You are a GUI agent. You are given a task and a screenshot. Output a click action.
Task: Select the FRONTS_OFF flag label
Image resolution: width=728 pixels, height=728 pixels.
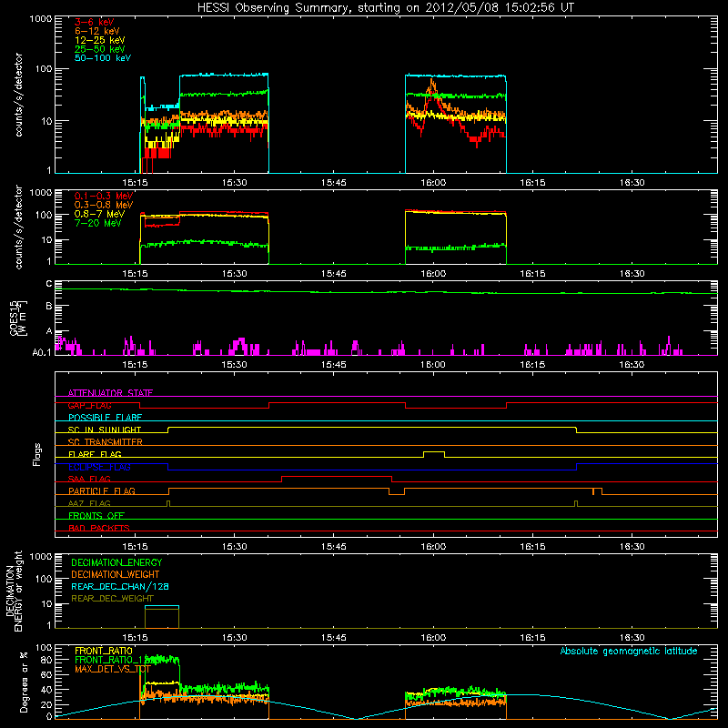[96, 515]
